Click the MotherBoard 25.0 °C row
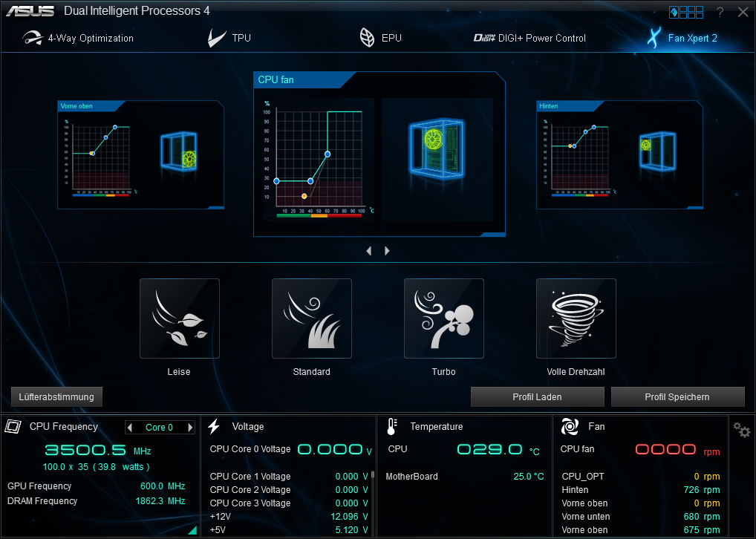Image resolution: width=756 pixels, height=539 pixels. point(465,477)
